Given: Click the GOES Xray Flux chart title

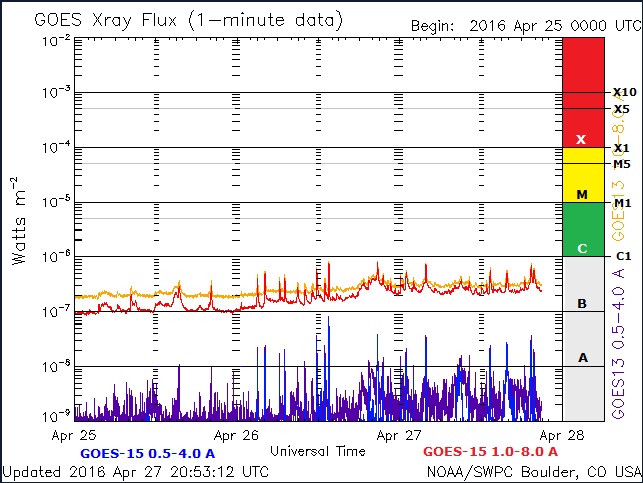Looking at the screenshot, I should pos(188,19).
